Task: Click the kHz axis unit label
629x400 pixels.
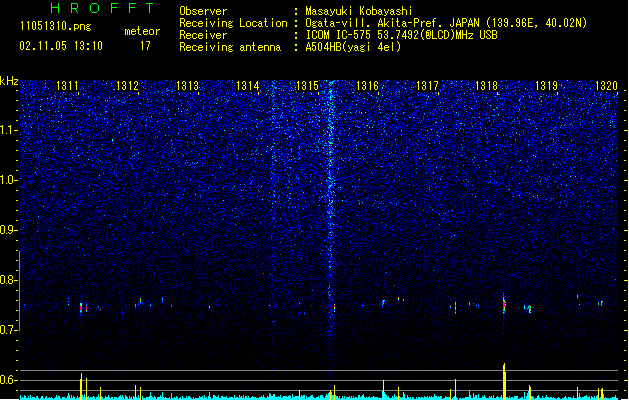Action: click(x=9, y=81)
